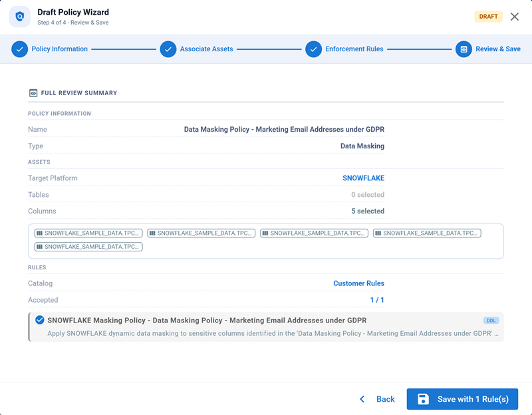Click the floppy disk save icon
Image resolution: width=532 pixels, height=415 pixels.
click(423, 399)
